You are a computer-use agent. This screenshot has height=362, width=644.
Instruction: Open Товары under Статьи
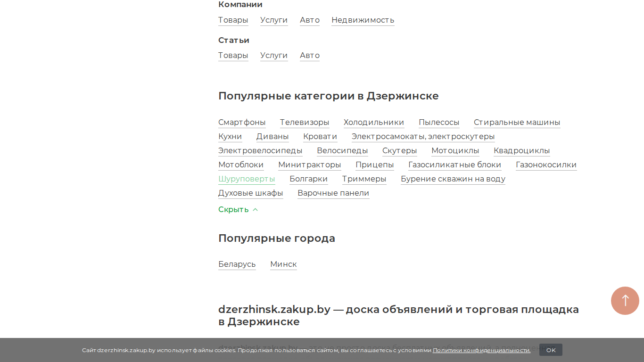233,56
